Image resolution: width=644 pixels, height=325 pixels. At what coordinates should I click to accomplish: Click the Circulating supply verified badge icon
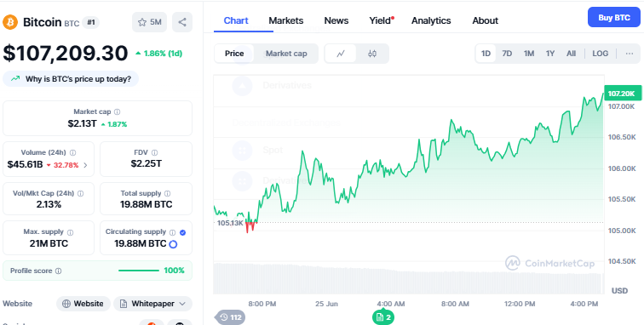tap(183, 232)
